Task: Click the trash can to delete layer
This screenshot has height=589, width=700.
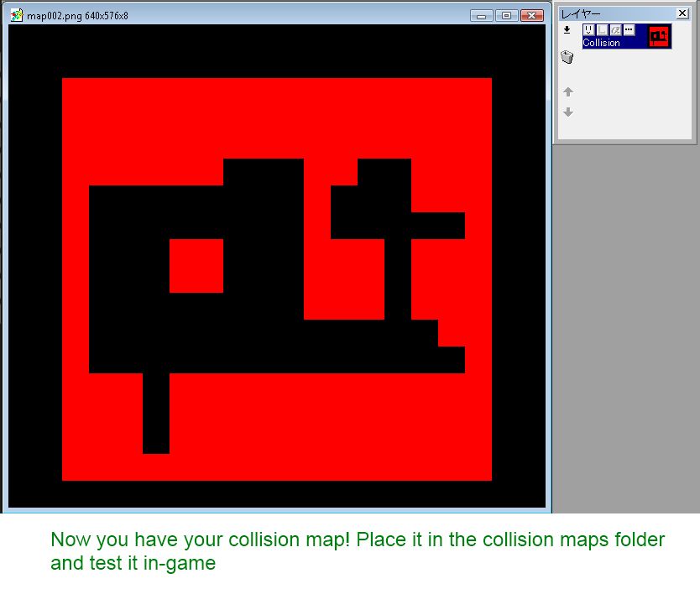Action: [x=567, y=57]
